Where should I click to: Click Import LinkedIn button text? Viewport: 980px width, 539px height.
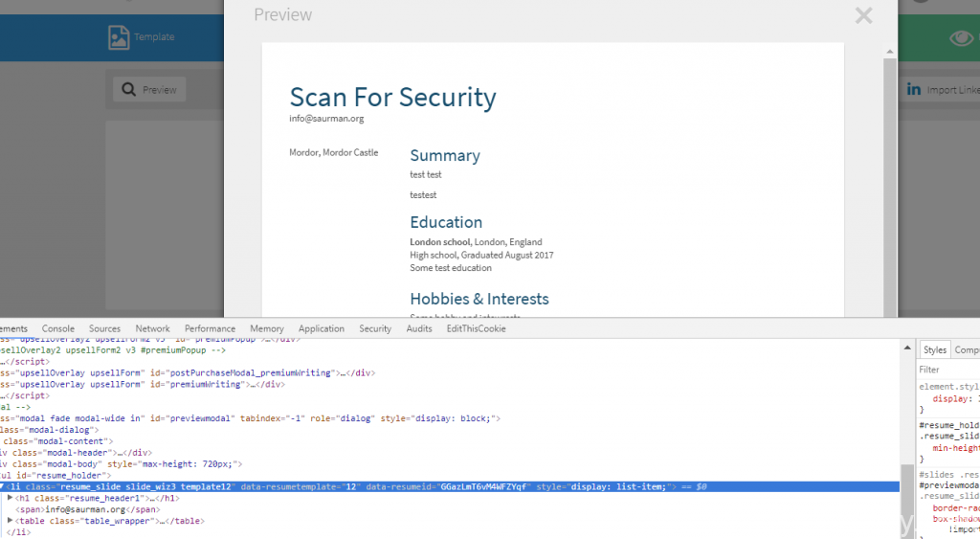tap(953, 90)
